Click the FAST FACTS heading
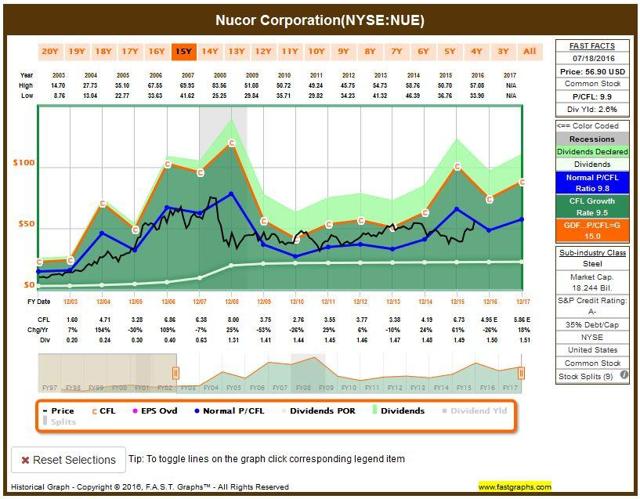This screenshot has width=640, height=499. 592,46
